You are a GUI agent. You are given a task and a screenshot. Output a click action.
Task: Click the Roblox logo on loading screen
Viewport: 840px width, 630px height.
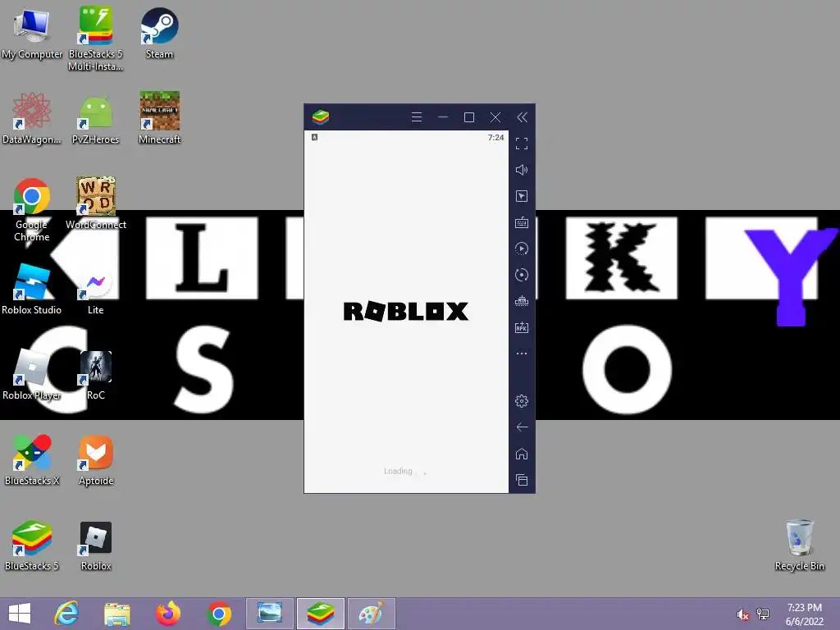point(406,311)
